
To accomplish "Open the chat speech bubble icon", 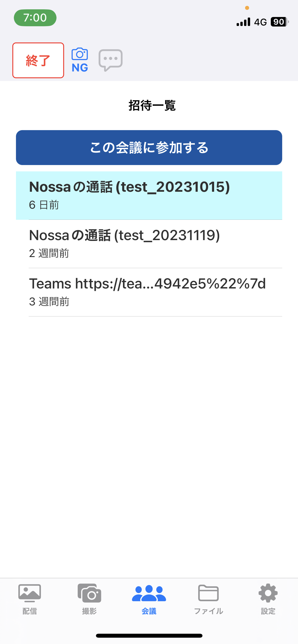I will click(x=110, y=60).
